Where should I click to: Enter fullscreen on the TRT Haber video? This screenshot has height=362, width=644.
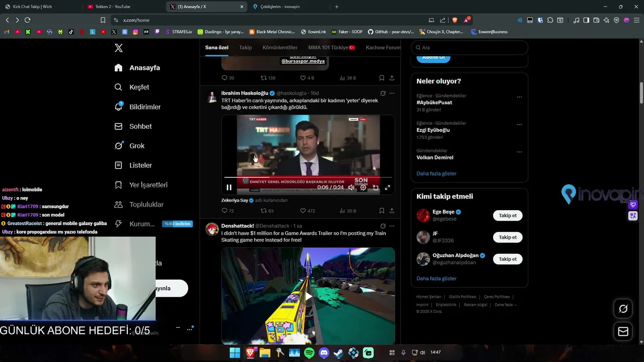[x=387, y=188]
